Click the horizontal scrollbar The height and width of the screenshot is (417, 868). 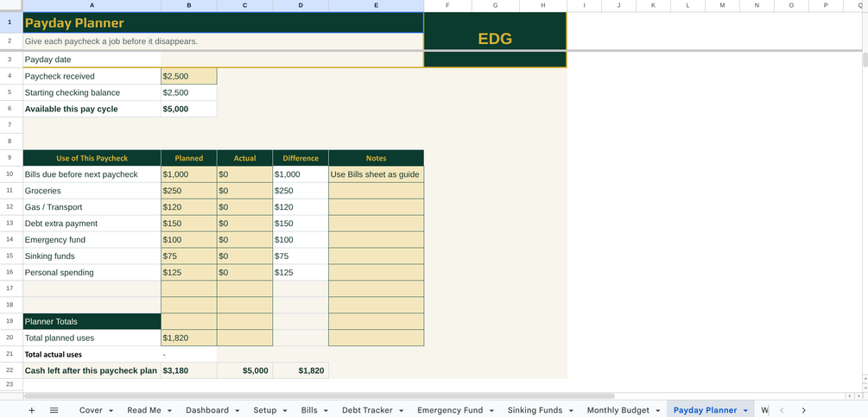320,396
